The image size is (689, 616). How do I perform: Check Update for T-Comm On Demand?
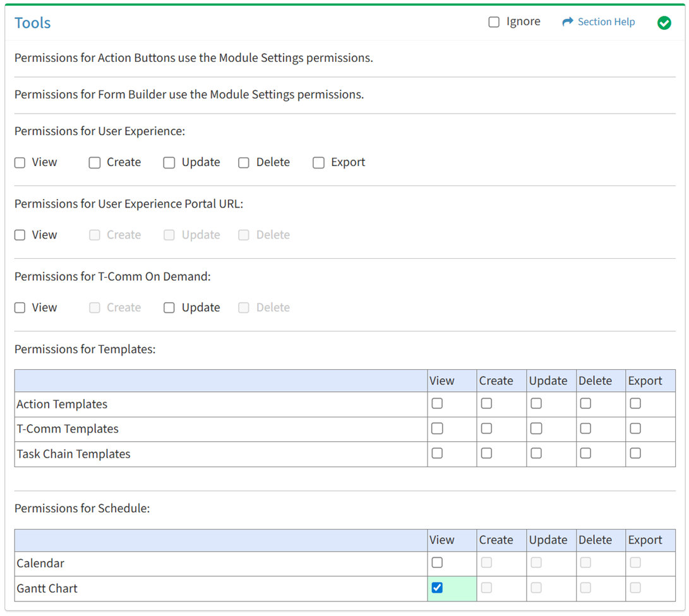pos(169,308)
